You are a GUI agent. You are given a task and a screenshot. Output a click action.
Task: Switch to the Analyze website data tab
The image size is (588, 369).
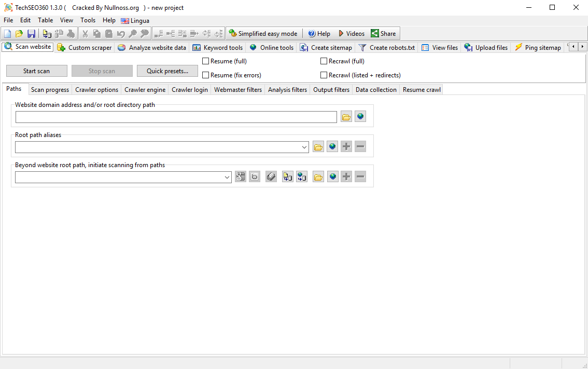(x=152, y=48)
